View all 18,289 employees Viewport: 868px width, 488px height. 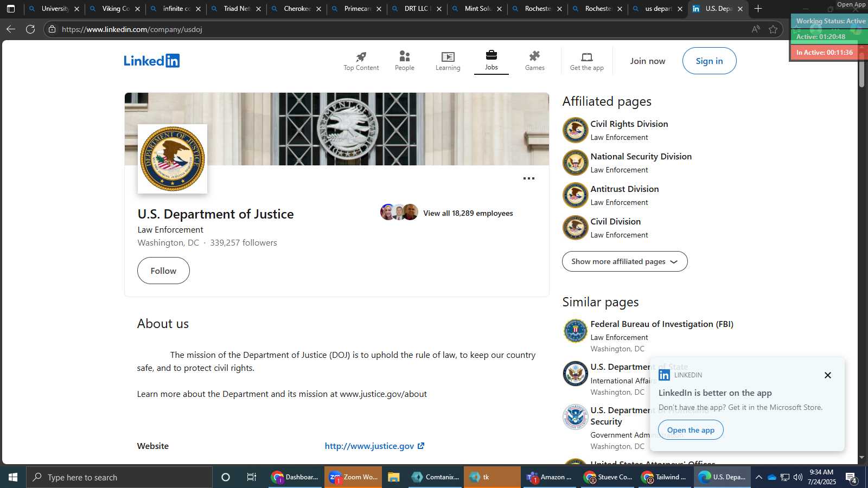(x=468, y=213)
